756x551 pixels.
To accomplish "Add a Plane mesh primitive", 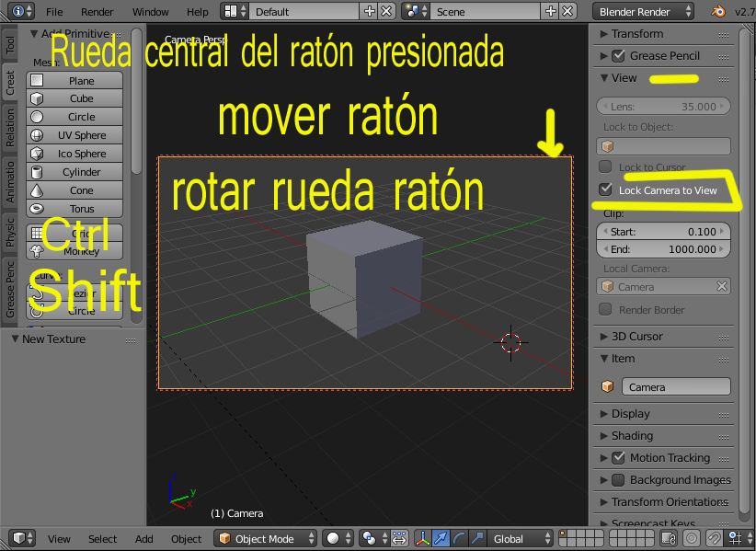I will click(x=74, y=81).
